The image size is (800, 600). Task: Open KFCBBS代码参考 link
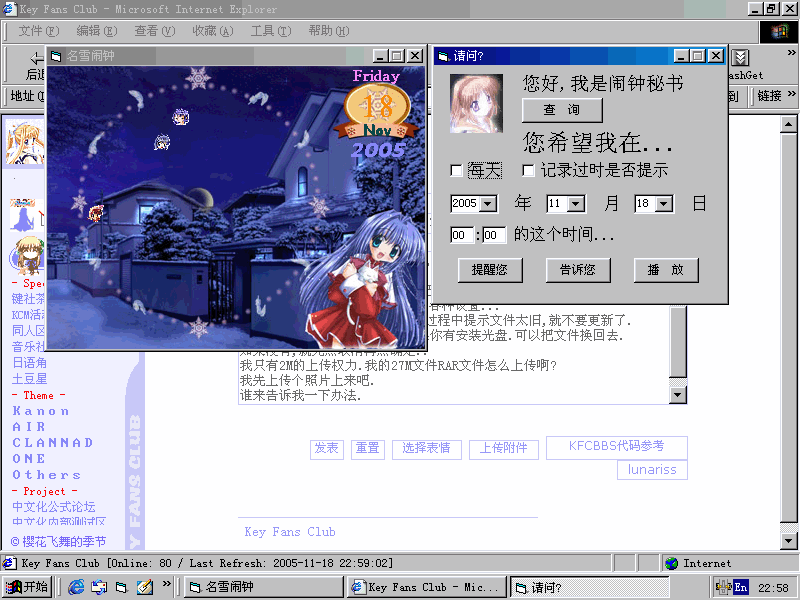click(617, 447)
